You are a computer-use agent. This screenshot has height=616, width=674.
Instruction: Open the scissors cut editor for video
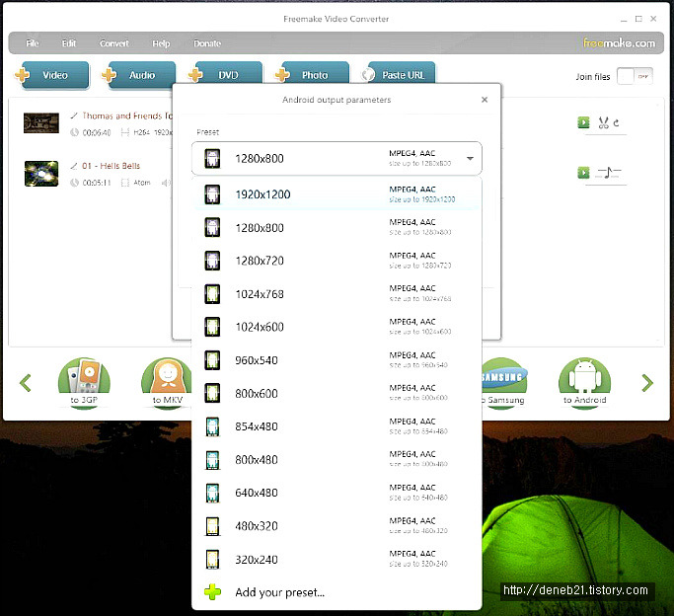[x=603, y=123]
